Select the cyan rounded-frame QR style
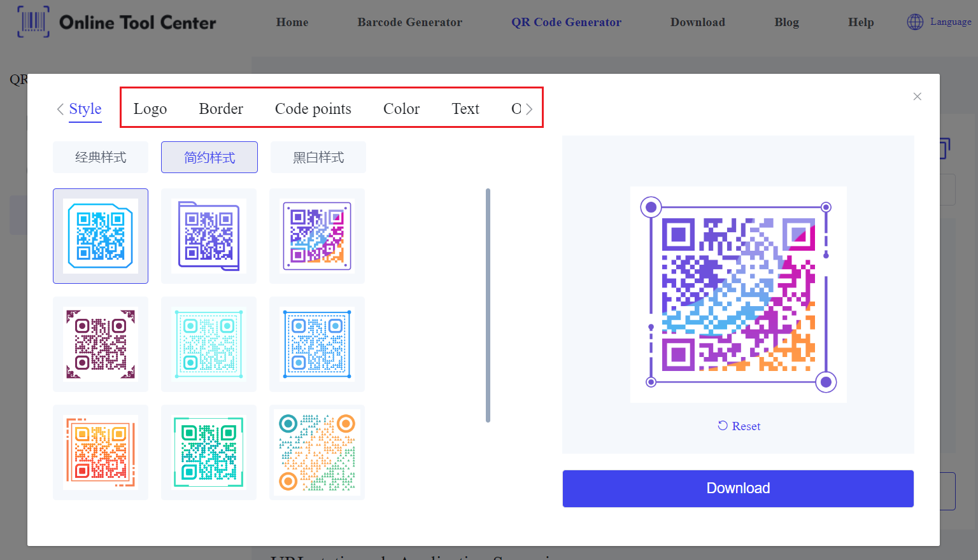 point(101,236)
